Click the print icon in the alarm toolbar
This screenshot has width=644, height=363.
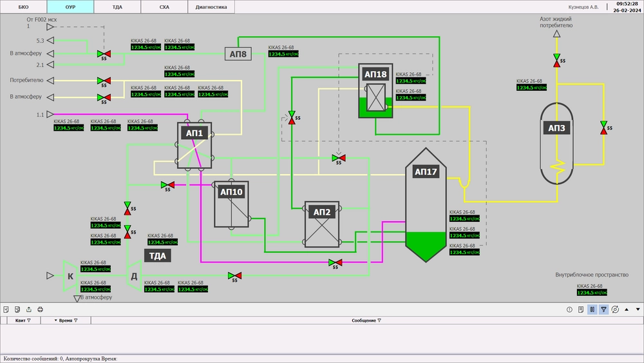pos(40,309)
